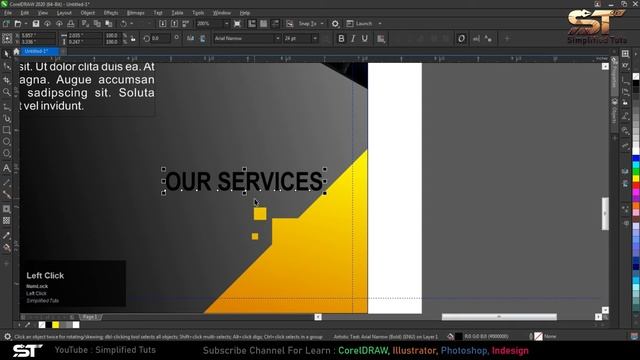The image size is (640, 360).
Task: Open the Object menu
Action: tap(87, 13)
